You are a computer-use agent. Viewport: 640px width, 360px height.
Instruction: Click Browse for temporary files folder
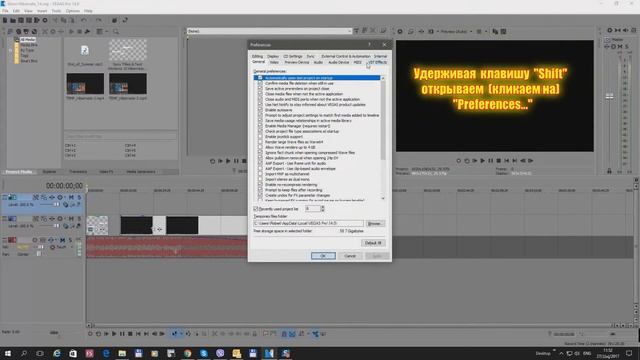click(x=374, y=224)
